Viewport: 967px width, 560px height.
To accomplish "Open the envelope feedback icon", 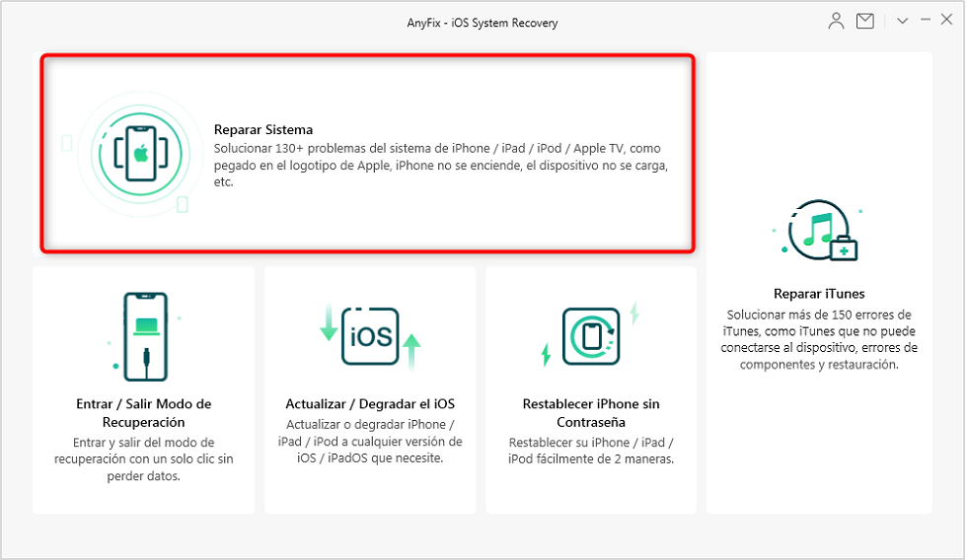I will click(x=865, y=21).
